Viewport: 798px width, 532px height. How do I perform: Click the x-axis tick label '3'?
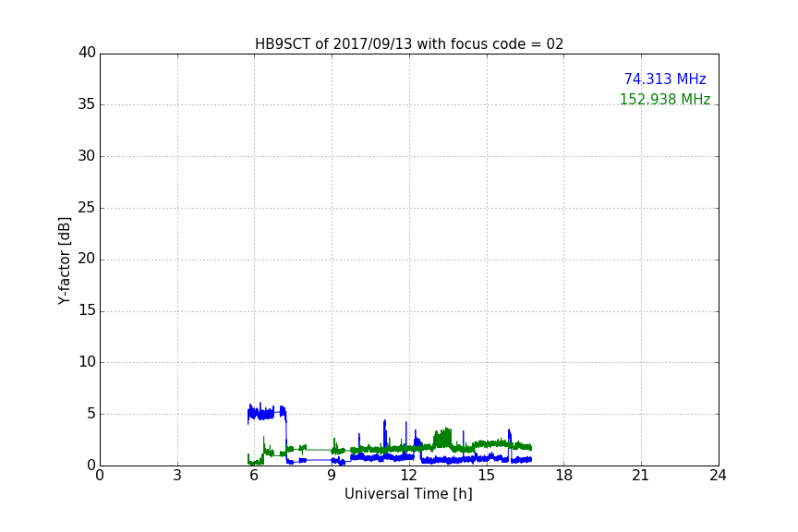pos(177,476)
